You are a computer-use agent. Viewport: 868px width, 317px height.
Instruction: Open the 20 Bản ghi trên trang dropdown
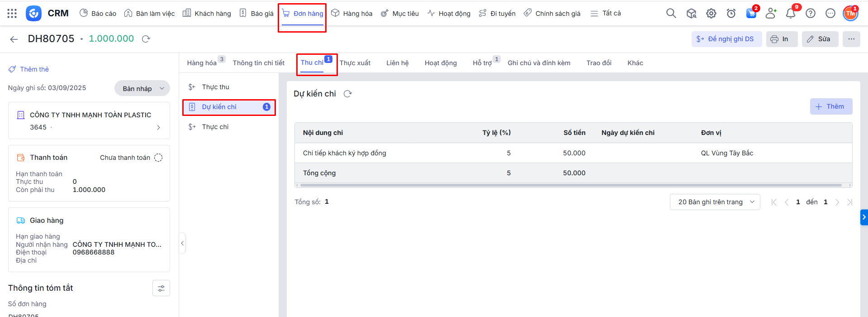715,202
